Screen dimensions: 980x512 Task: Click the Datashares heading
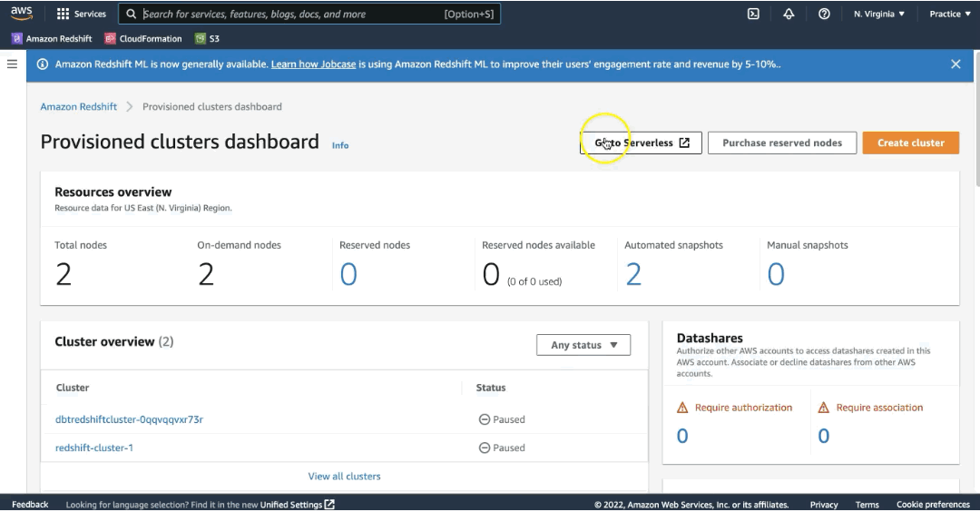(x=710, y=339)
